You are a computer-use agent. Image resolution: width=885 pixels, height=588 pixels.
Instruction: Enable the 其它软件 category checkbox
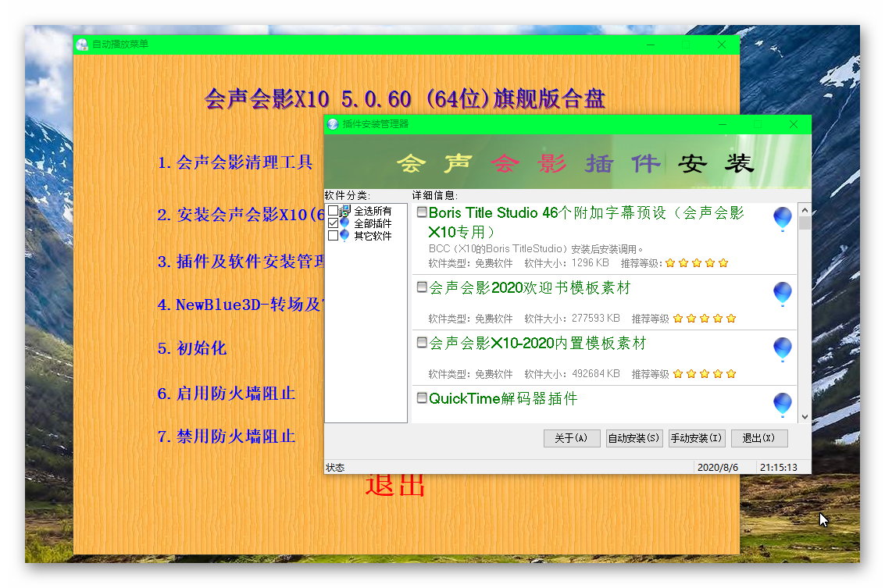pos(334,235)
